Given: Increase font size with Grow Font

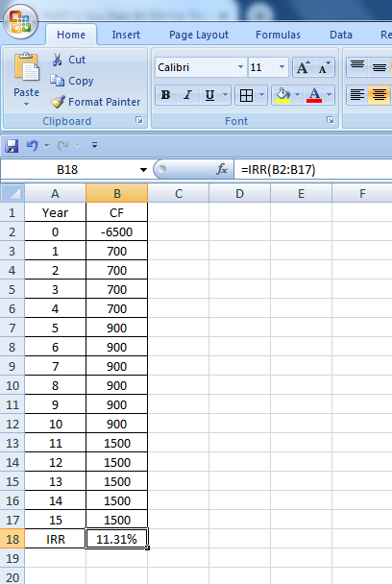Looking at the screenshot, I should click(x=303, y=67).
